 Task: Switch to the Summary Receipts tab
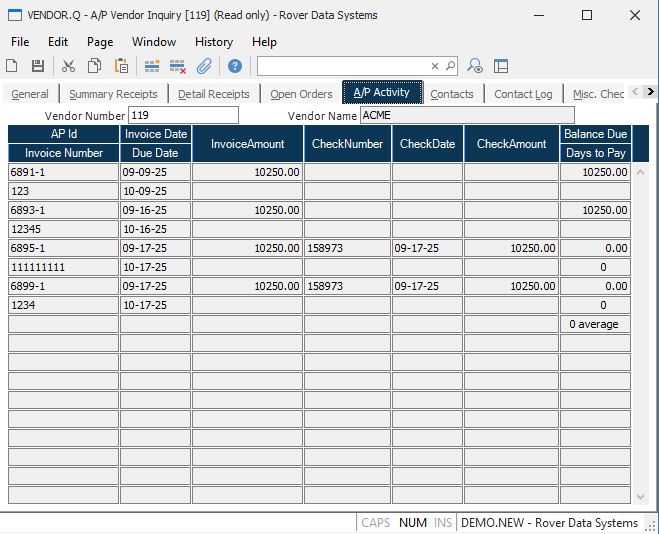coord(113,94)
